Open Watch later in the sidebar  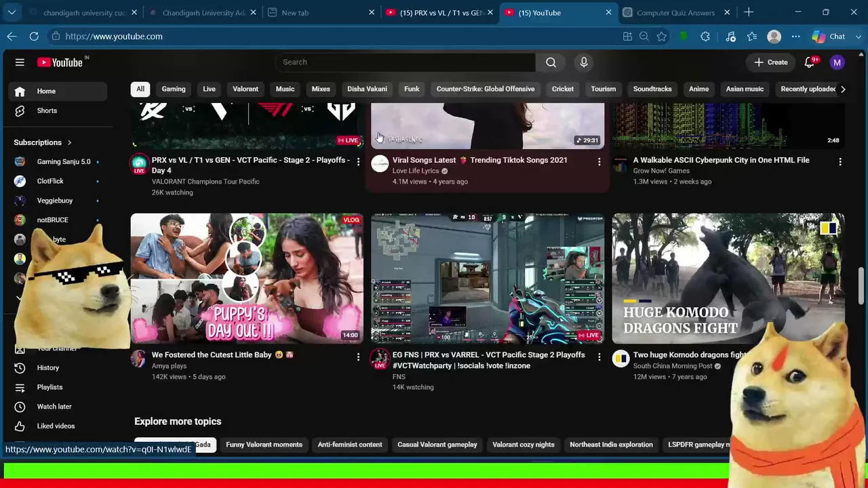(56, 407)
